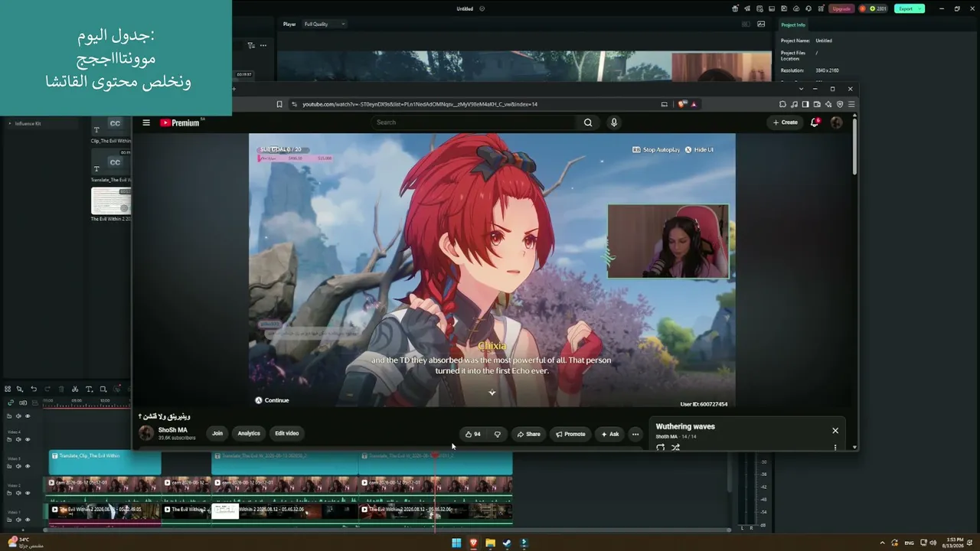Screen dimensions: 980x551
Task: Open YouTube notifications bell
Action: [815, 122]
